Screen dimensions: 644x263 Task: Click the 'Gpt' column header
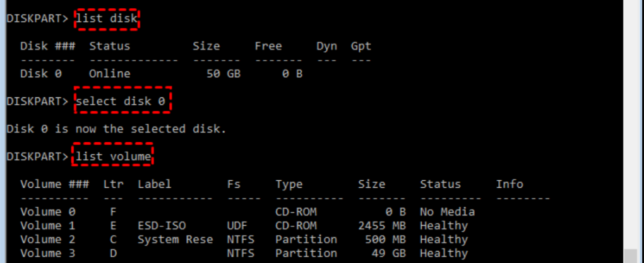tap(361, 46)
